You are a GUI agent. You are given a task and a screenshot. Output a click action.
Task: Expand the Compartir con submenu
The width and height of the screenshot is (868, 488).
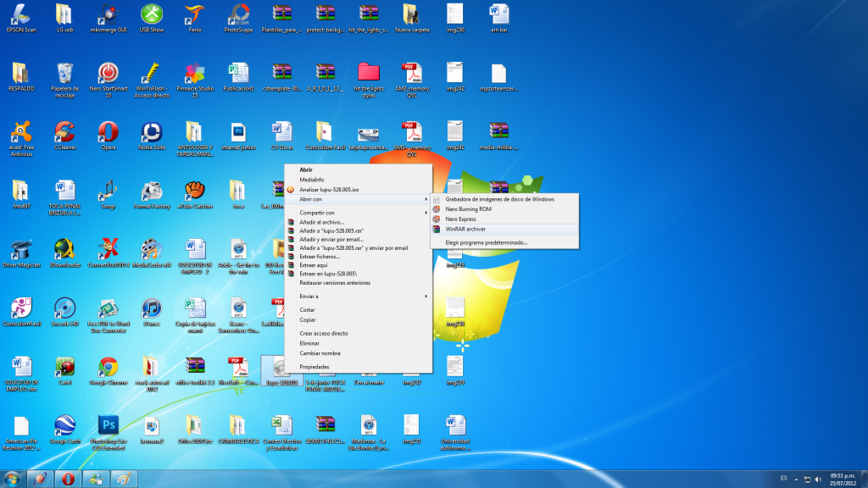[x=359, y=213]
